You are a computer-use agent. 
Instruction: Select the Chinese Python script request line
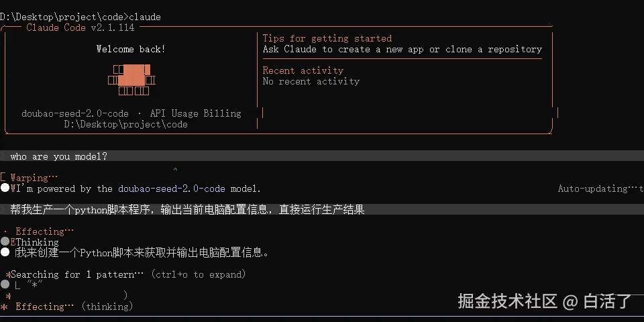187,210
